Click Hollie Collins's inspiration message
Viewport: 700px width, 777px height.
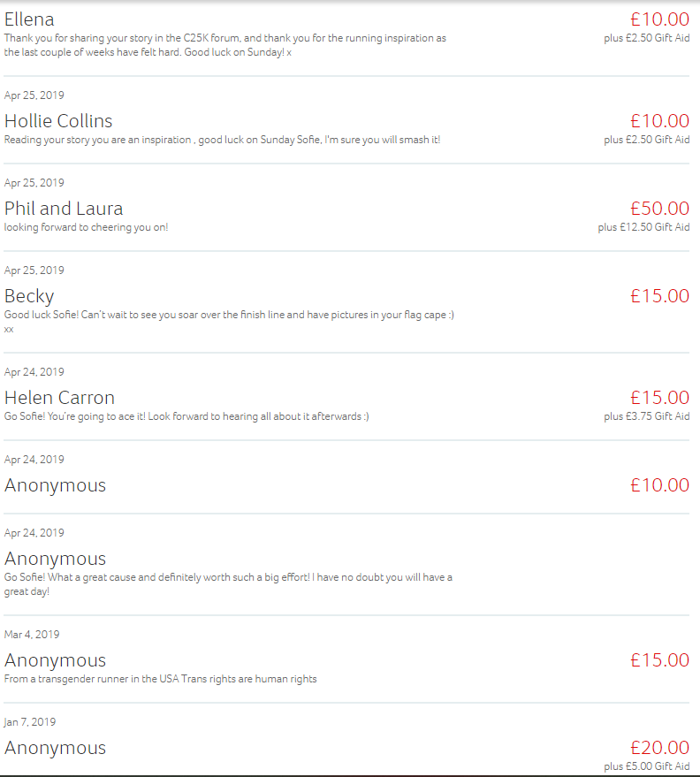click(x=222, y=140)
